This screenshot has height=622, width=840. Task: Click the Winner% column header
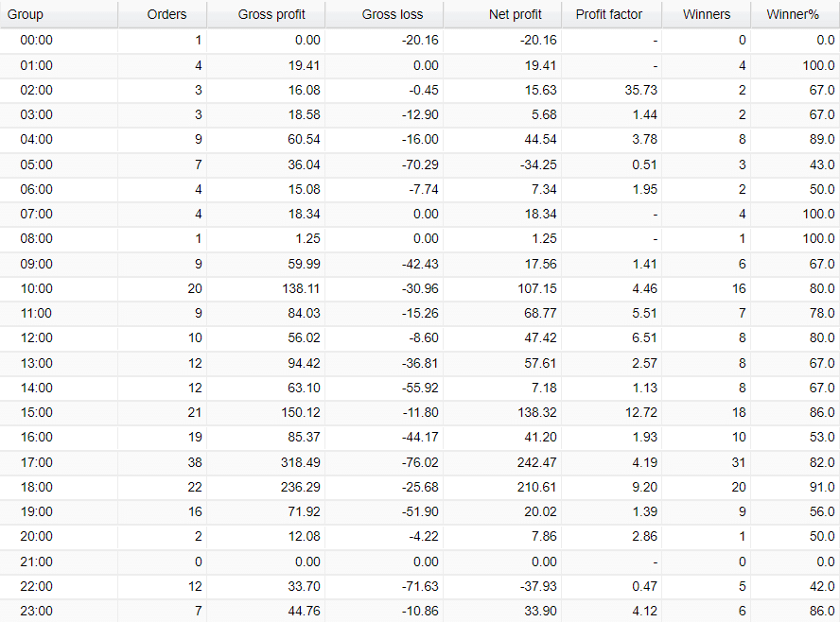coord(793,14)
